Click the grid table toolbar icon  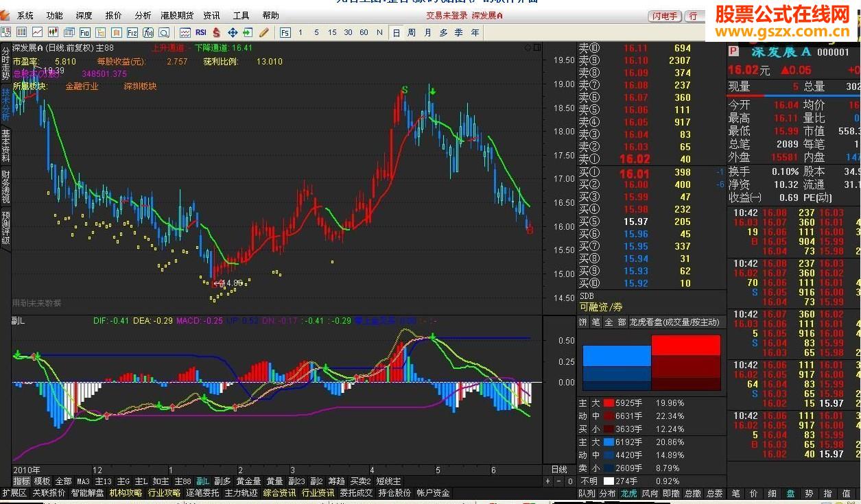pos(22,32)
